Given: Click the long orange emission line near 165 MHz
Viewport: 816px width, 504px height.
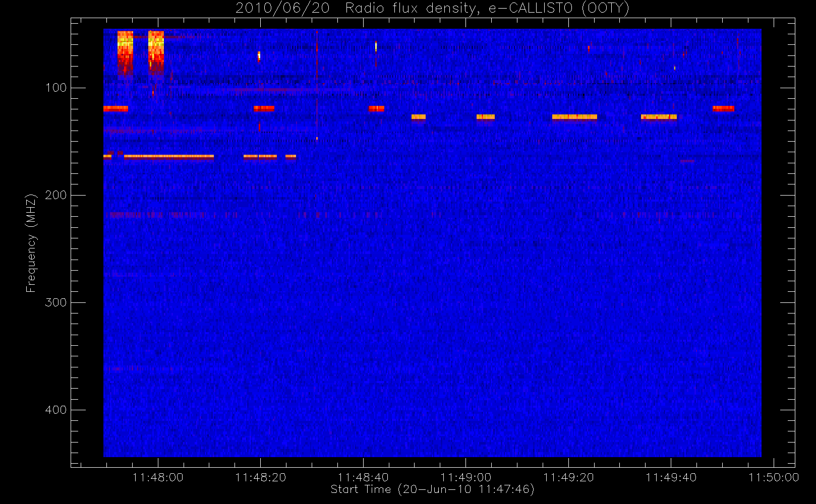Looking at the screenshot, I should pyautogui.click(x=169, y=157).
